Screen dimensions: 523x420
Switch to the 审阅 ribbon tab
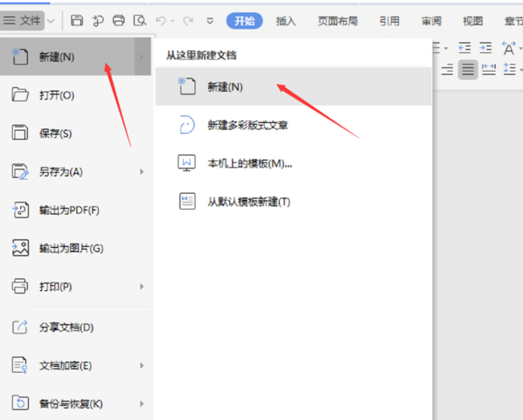(431, 21)
